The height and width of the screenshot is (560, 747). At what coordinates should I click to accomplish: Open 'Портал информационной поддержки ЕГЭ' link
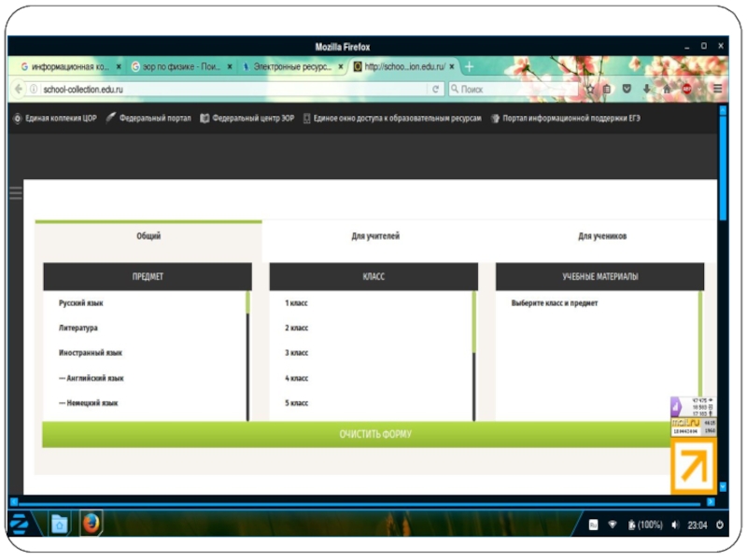[x=566, y=119]
